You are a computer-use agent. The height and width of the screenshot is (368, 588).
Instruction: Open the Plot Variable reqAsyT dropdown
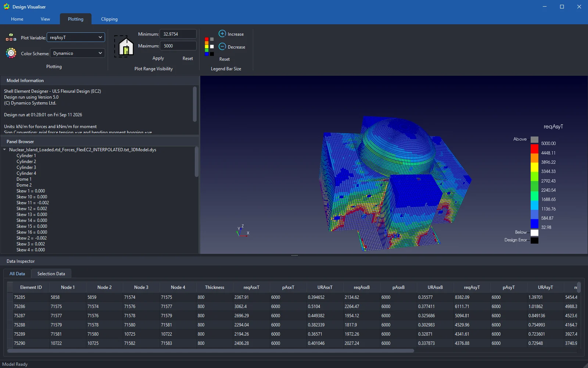point(76,37)
